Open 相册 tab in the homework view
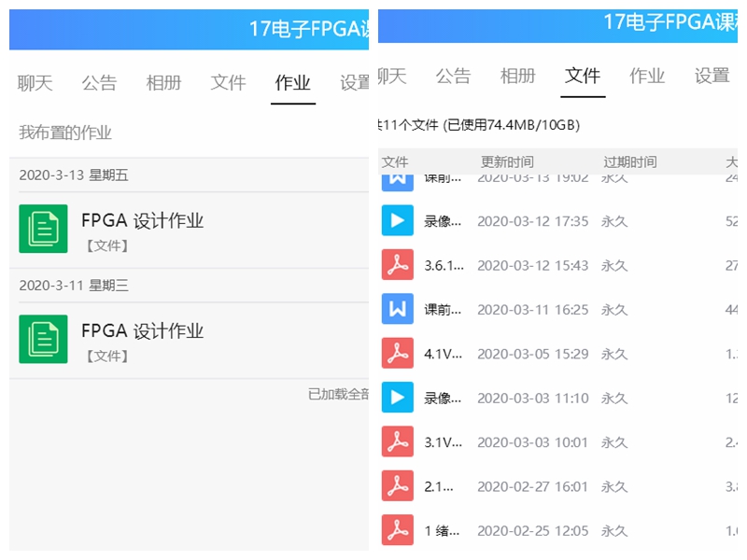This screenshot has width=747, height=560. 163,83
